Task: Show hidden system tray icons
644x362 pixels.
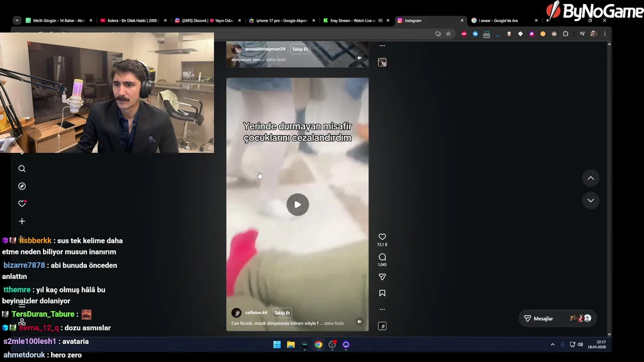Action: [552, 344]
